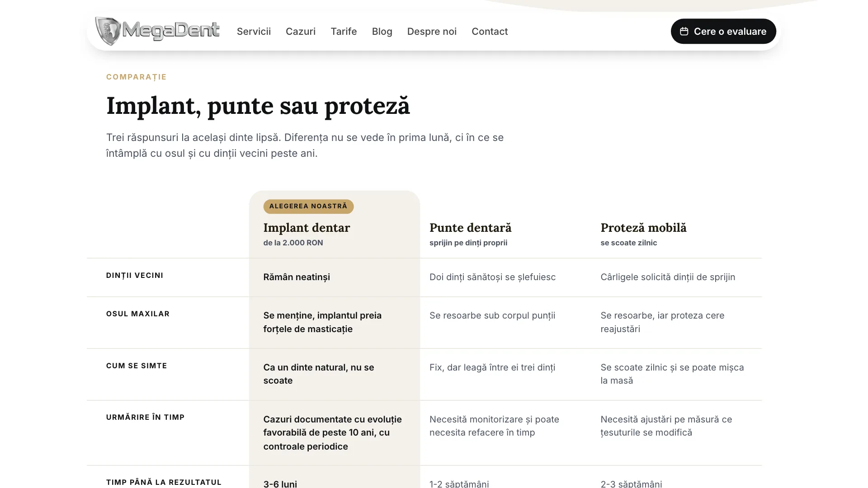The width and height of the screenshot is (868, 488).
Task: Click the cell Cârligele solicită dinții de sprijin
Action: (x=668, y=277)
